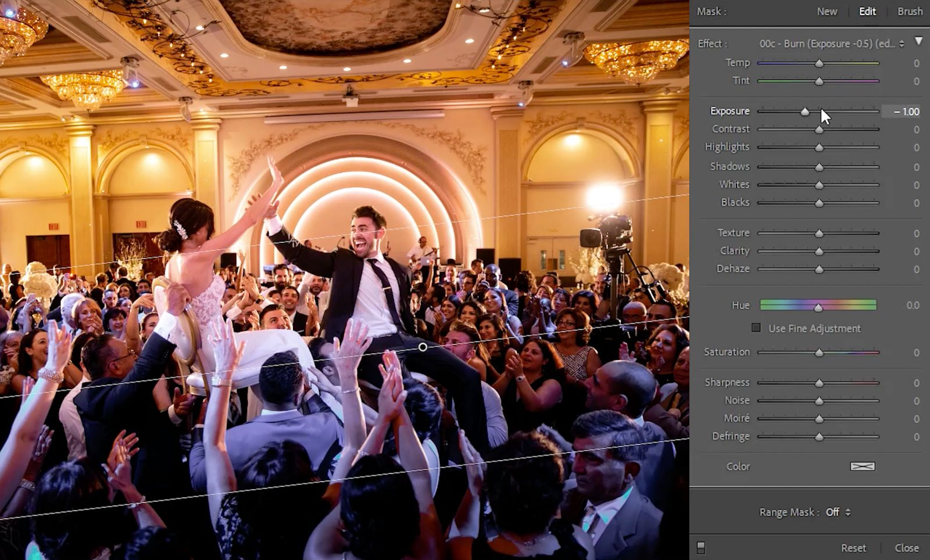Click the Dehaze slider handle

click(x=819, y=269)
